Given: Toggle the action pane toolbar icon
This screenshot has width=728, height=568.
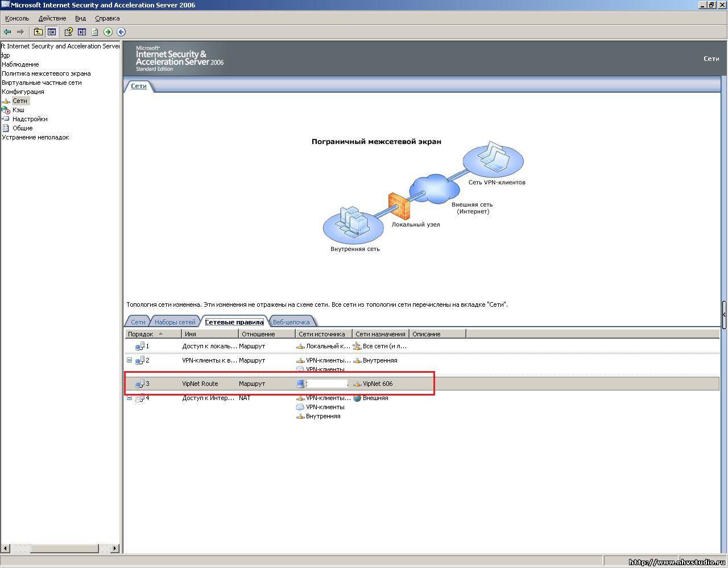Looking at the screenshot, I should pos(82,32).
